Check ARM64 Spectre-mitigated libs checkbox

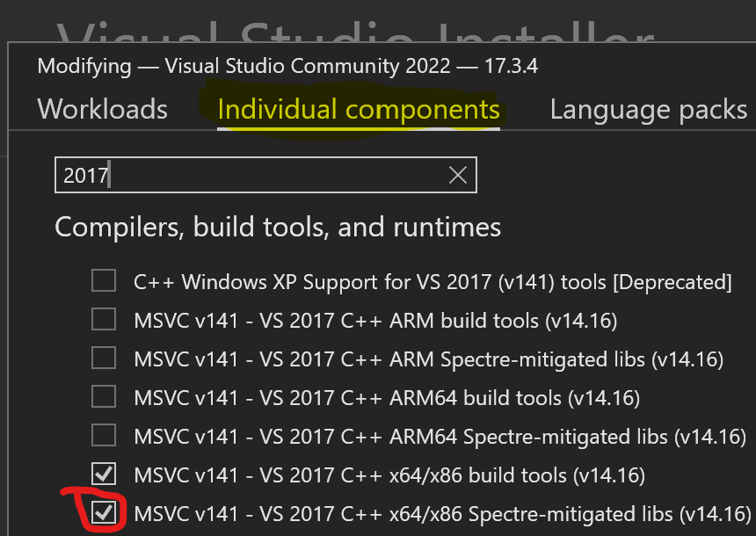point(103,435)
